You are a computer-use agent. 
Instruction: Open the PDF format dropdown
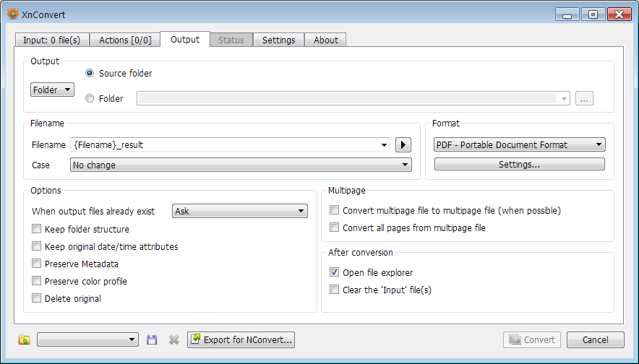[x=520, y=144]
